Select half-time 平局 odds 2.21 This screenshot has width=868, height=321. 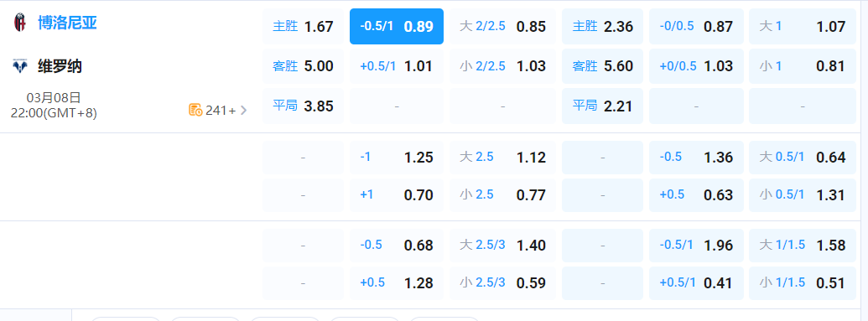point(602,106)
